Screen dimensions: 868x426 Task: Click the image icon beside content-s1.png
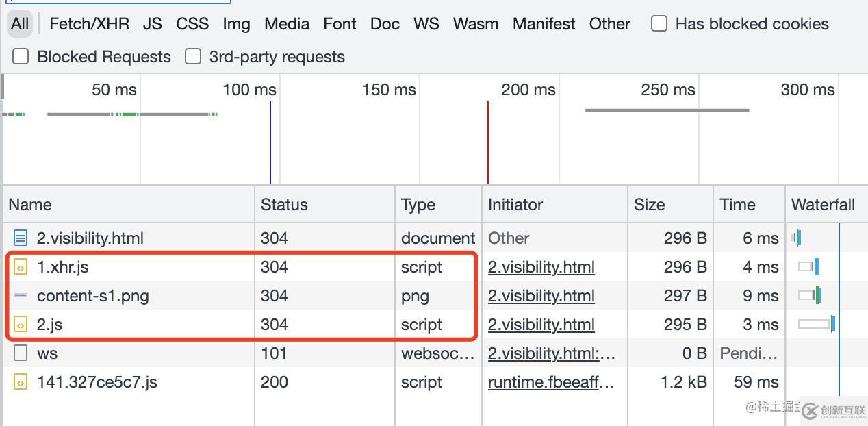click(x=21, y=296)
